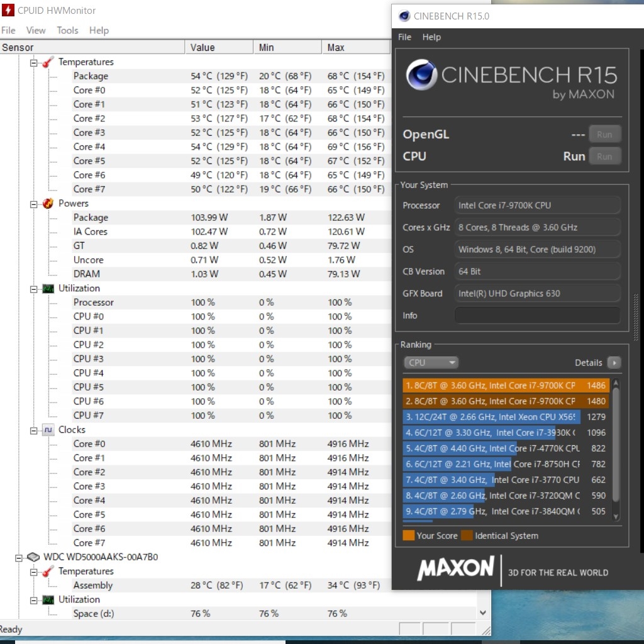Collapse the WDC WD5000AAKS-00A7B0 drive node
644x644 pixels.
(19, 558)
